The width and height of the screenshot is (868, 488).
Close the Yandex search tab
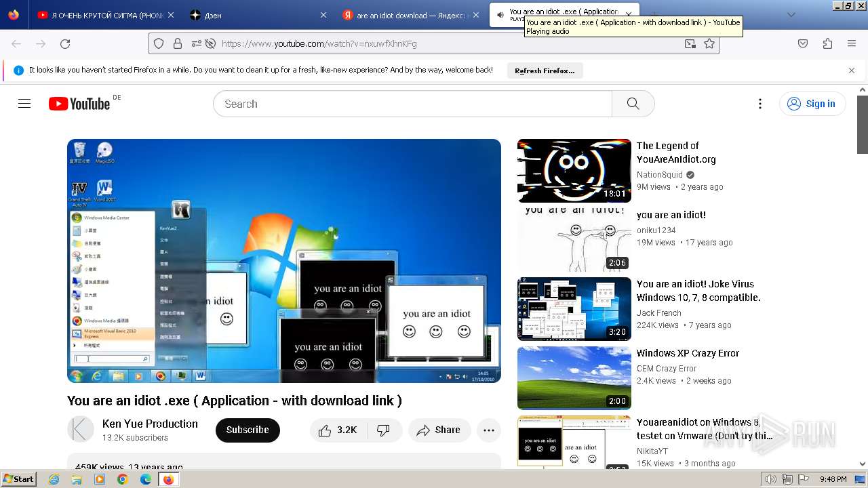click(475, 15)
